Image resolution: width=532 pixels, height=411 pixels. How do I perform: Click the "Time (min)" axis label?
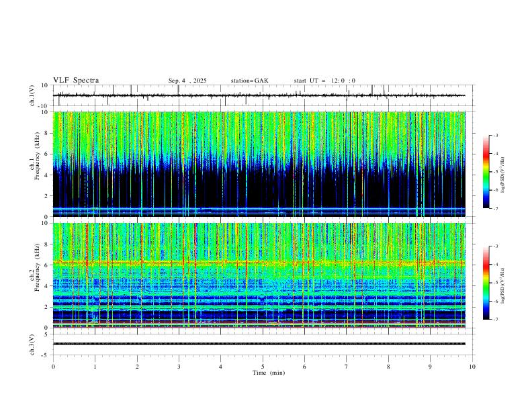pos(269,373)
